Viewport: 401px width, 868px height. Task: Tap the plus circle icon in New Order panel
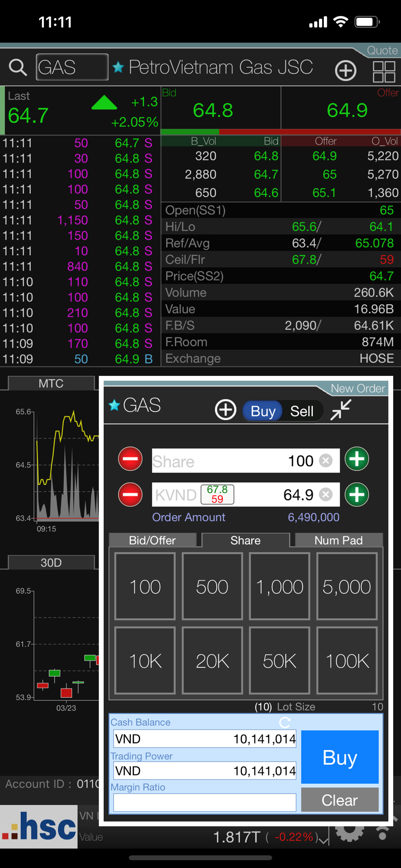click(226, 410)
